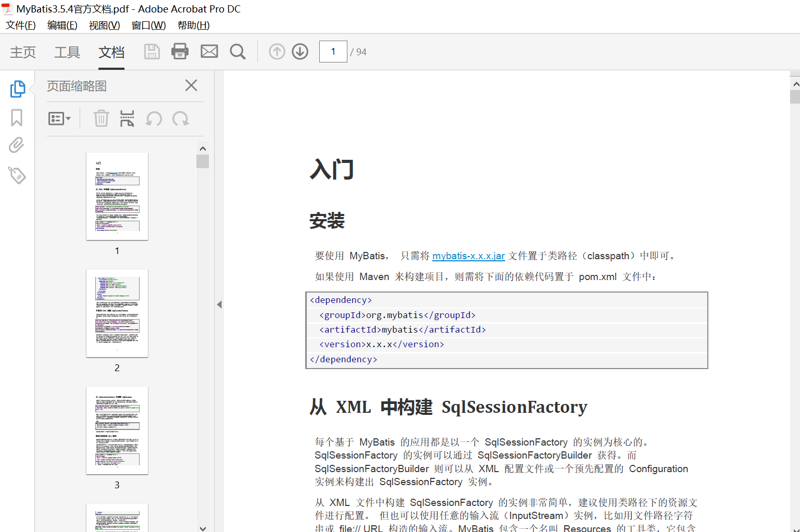Open the 帮助(H) menu

click(194, 25)
